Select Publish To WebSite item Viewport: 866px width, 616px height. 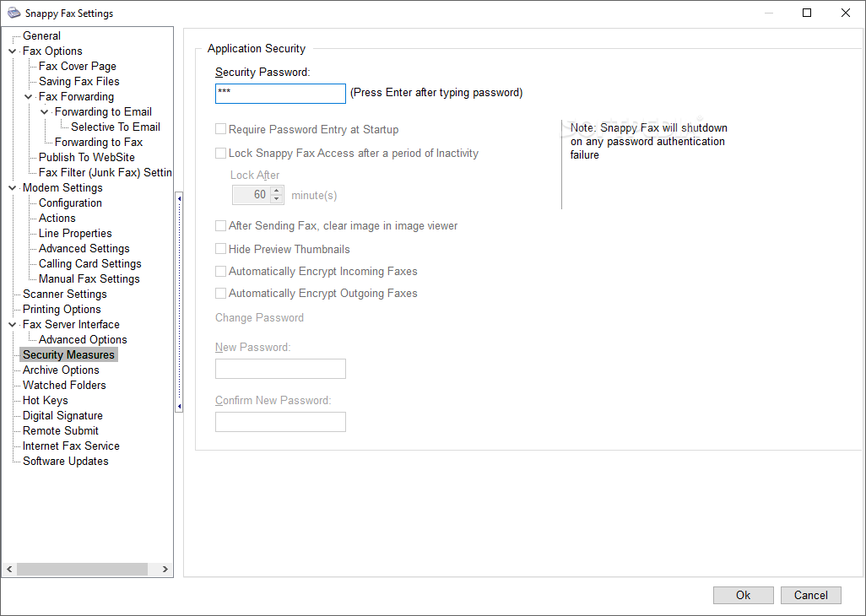click(x=87, y=157)
